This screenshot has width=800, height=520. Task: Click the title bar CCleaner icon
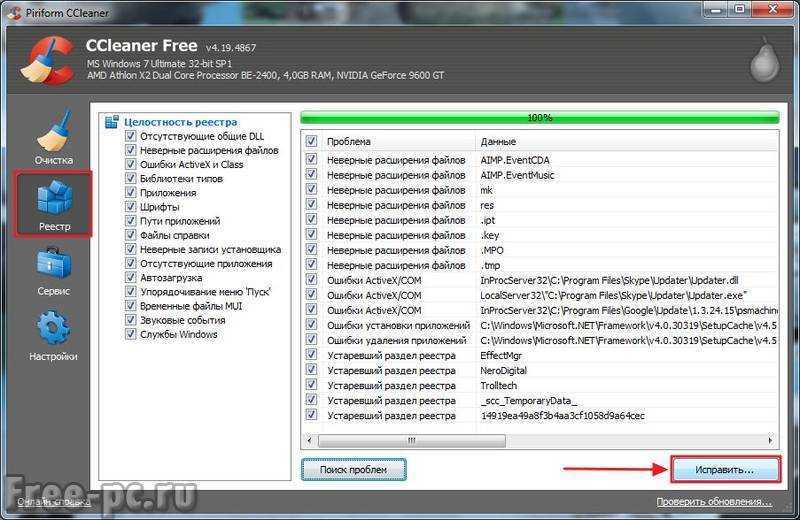click(15, 13)
